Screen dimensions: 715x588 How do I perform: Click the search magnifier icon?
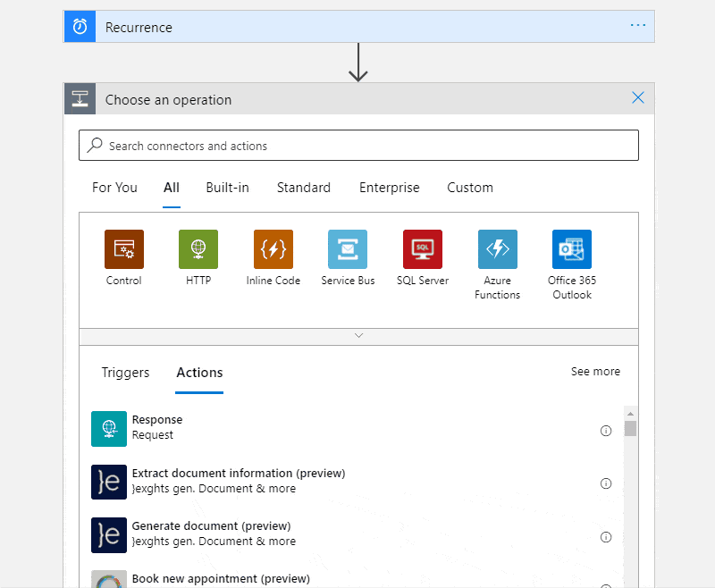[x=95, y=145]
